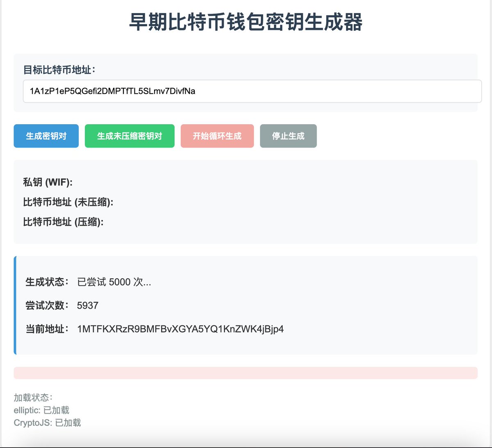
Task: Select the address 1A1zP1eP5QGefi2DMPTfTL5SLmv7DivfNa
Action: [x=112, y=91]
